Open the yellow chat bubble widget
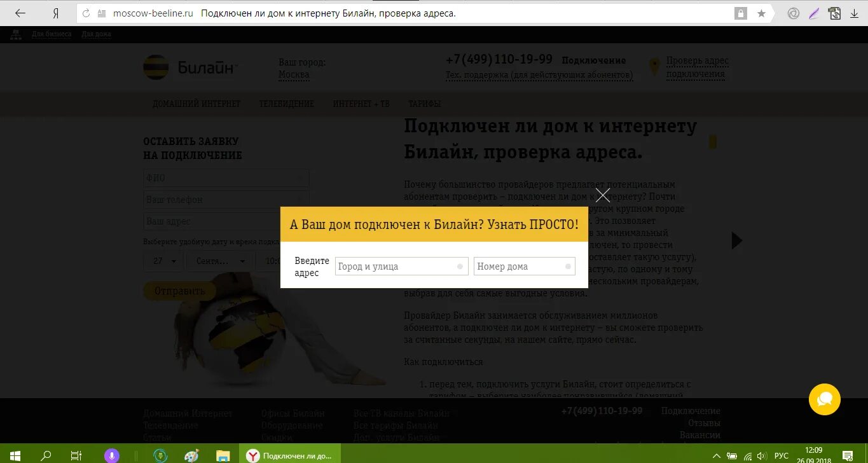The height and width of the screenshot is (463, 868). coord(825,399)
